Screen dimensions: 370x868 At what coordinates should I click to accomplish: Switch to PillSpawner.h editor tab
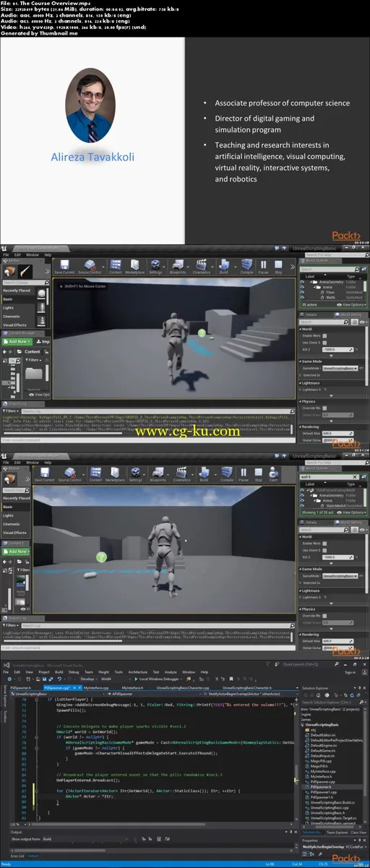pyautogui.click(x=22, y=688)
